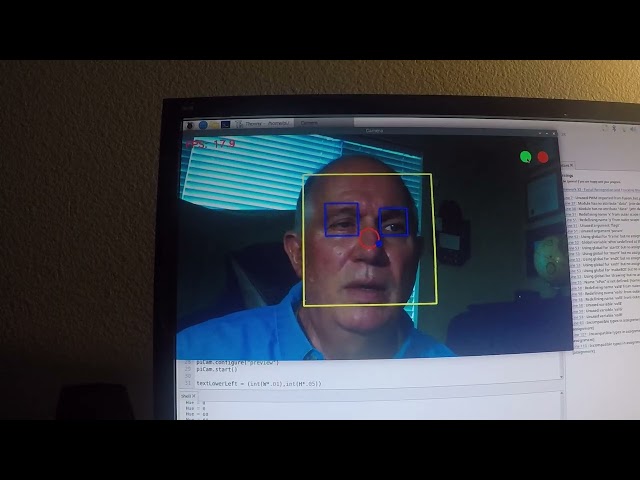Close the Shell tab

tap(194, 396)
